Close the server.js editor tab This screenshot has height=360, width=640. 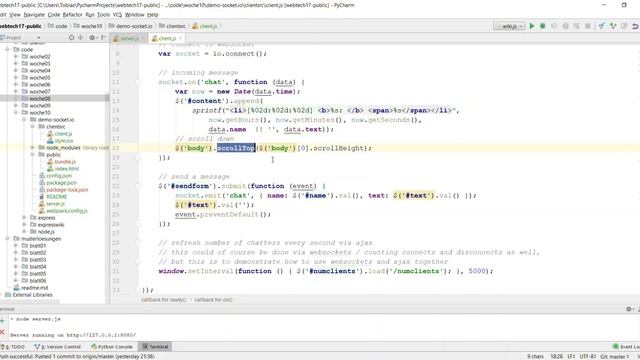tap(143, 38)
